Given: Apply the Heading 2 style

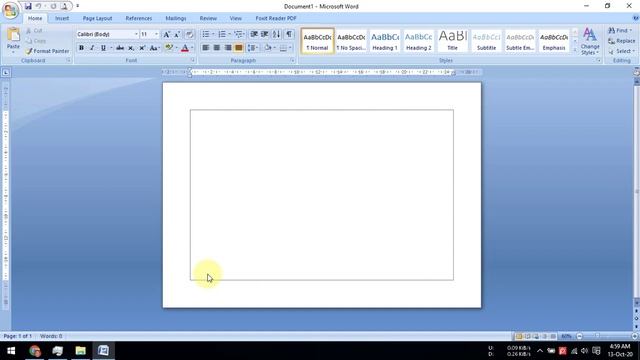Looking at the screenshot, I should tap(419, 41).
